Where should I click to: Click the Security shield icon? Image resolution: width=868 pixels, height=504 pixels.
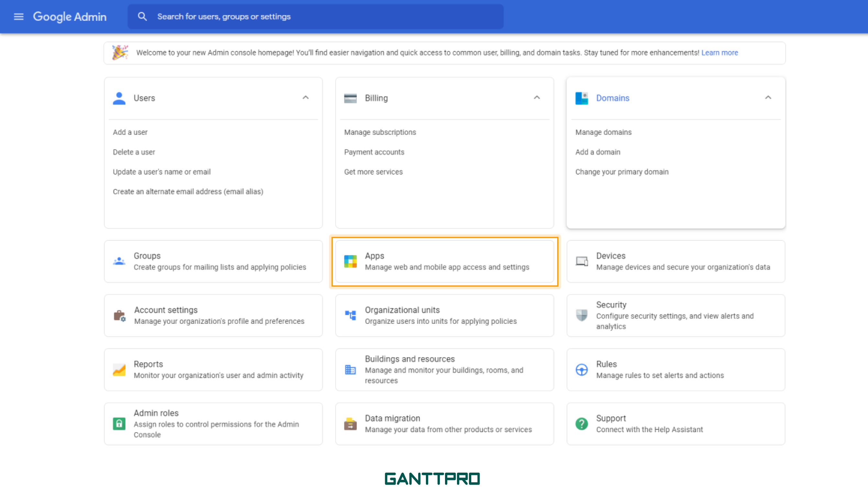pyautogui.click(x=582, y=315)
